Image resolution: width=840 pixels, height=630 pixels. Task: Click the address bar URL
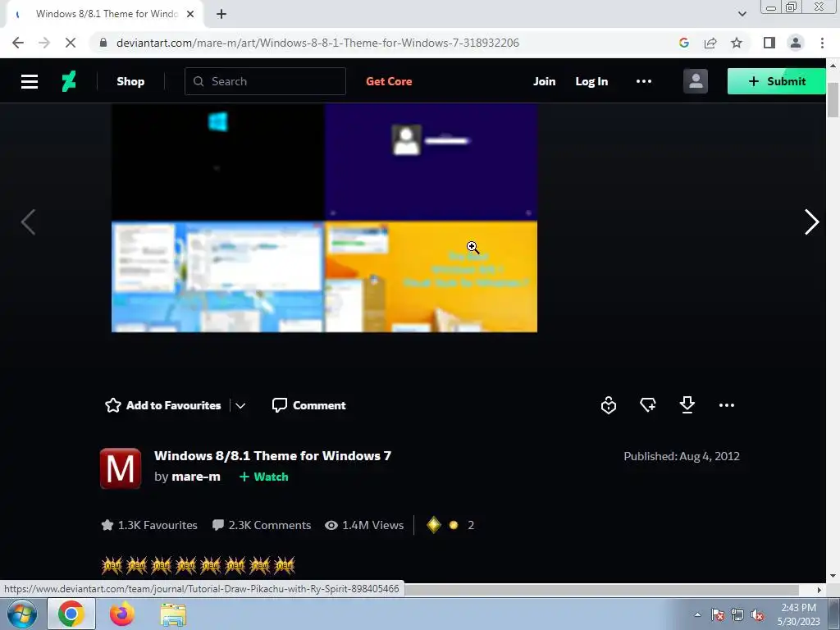coord(317,43)
